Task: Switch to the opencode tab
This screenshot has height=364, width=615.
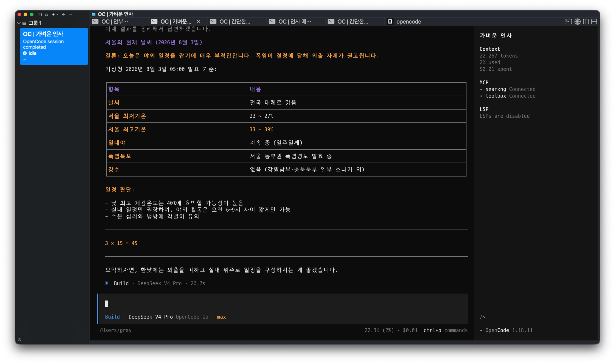Action: pyautogui.click(x=408, y=21)
